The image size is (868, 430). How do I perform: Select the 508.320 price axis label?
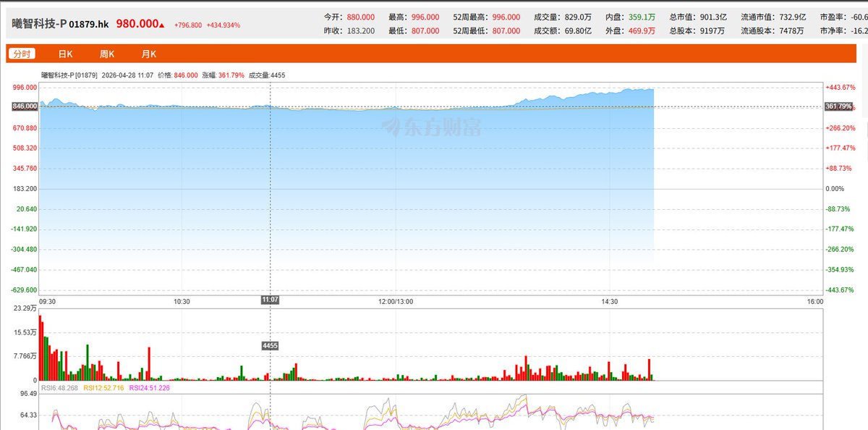coord(25,148)
